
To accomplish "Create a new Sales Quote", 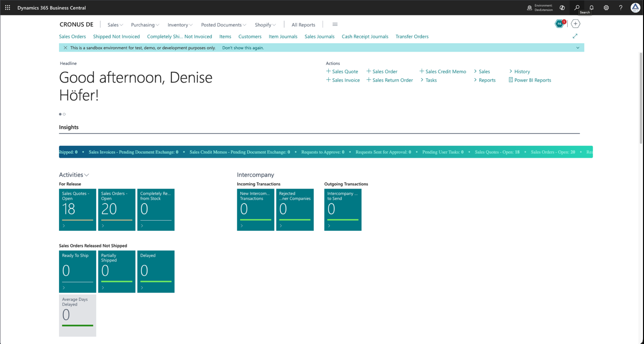I will (342, 71).
